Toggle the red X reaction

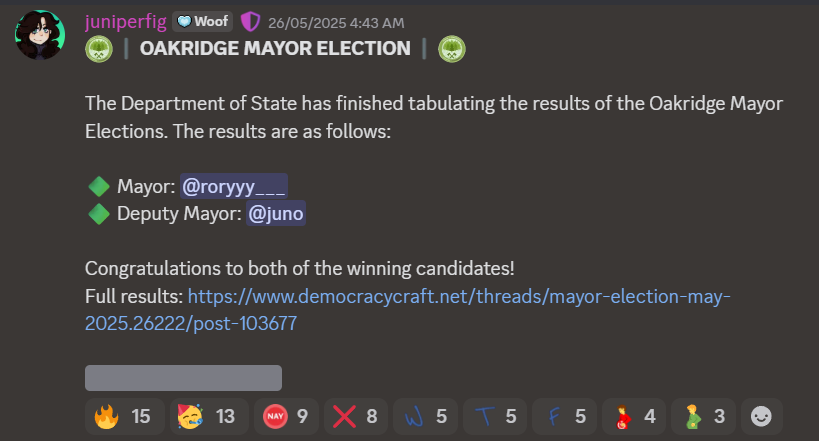point(356,416)
